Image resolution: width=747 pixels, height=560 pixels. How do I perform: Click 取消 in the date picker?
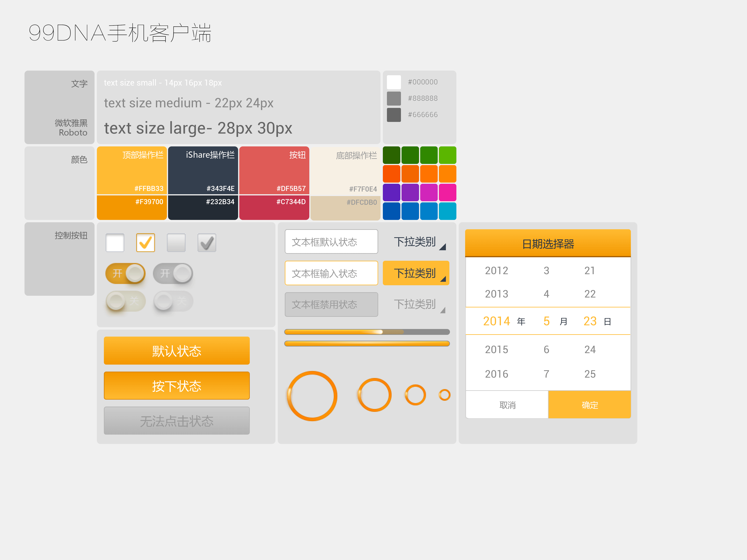(507, 405)
